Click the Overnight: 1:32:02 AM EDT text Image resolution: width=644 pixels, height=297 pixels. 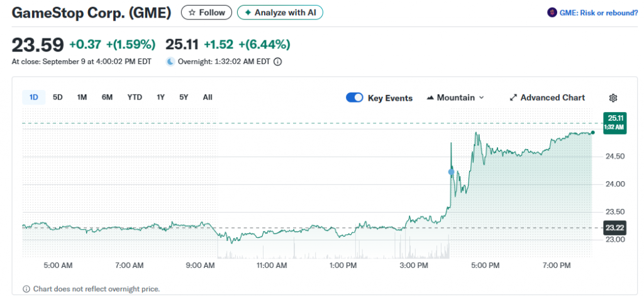pyautogui.click(x=225, y=62)
